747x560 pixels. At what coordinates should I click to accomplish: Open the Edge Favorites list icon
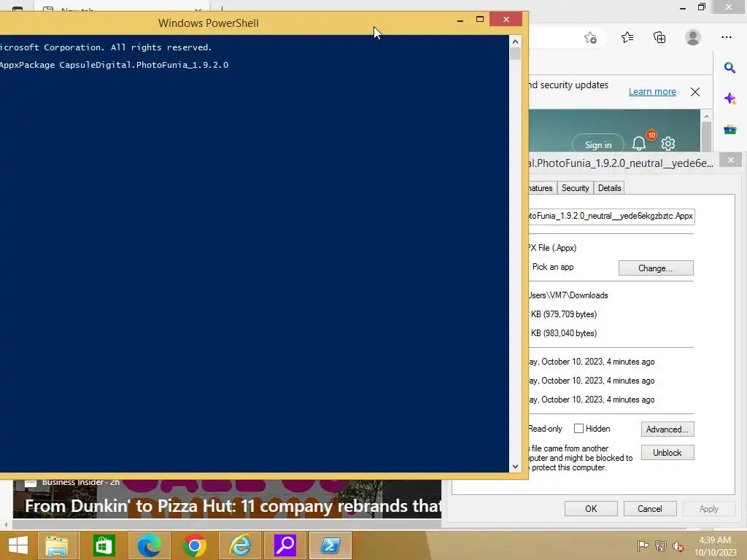627,37
